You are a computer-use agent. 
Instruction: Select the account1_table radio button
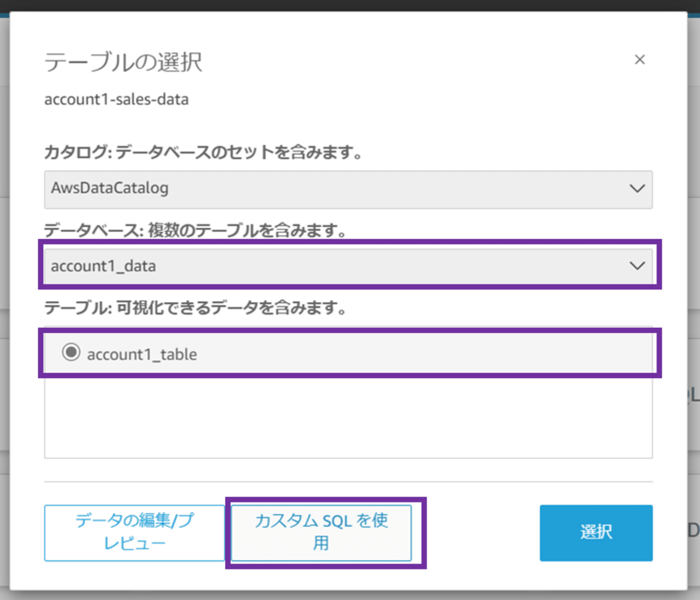(71, 352)
